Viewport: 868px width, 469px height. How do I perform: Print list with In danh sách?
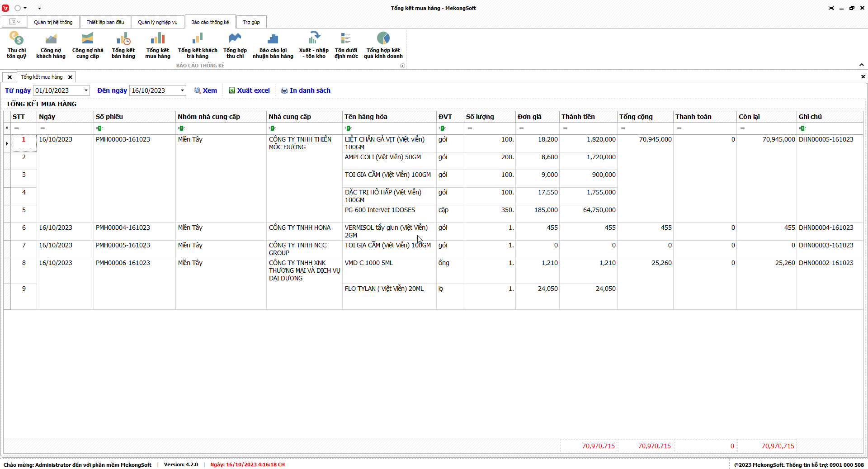(306, 90)
